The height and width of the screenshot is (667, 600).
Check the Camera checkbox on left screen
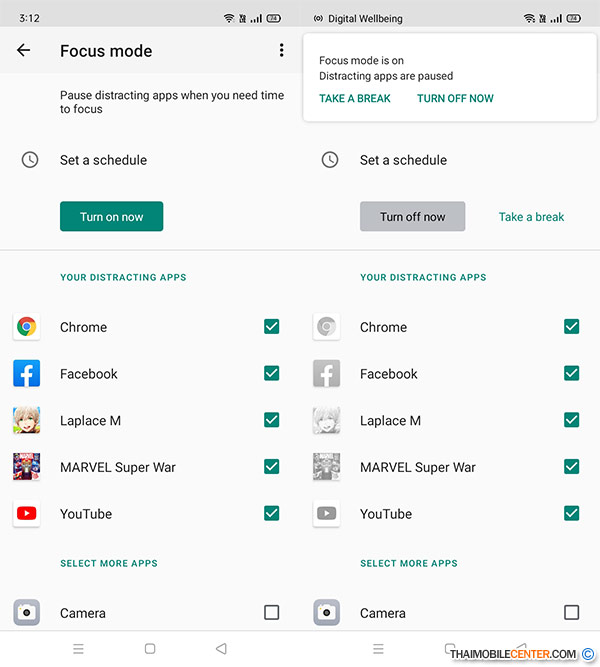[x=272, y=612]
